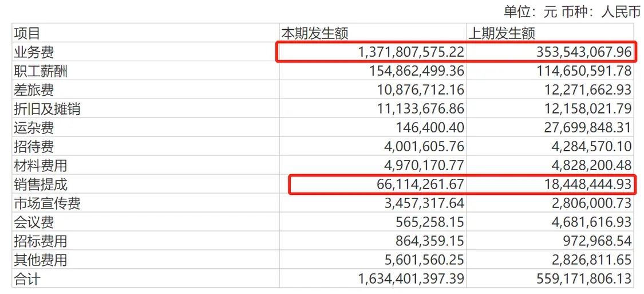Click the value 1,371,807,575.22
Screen dimensions: 644x294
click(x=411, y=52)
